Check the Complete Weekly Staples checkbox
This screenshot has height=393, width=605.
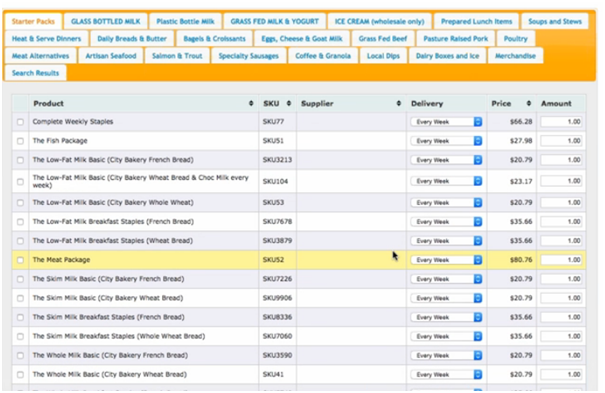pyautogui.click(x=20, y=122)
